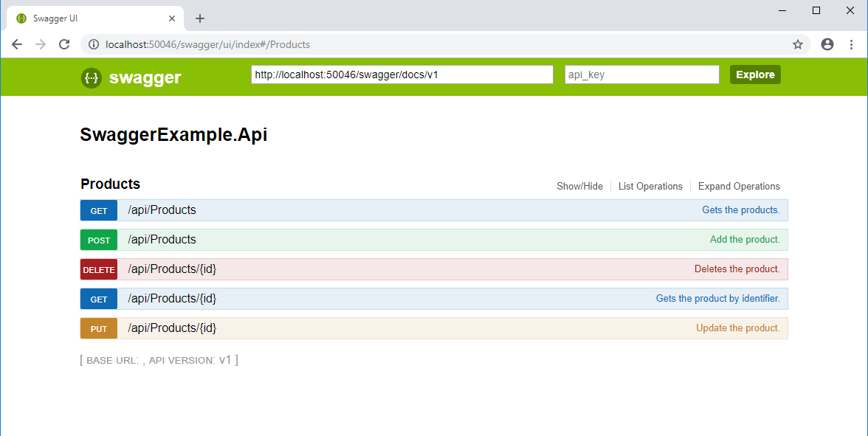Click the Explore button
This screenshot has height=436, width=868.
(x=755, y=75)
